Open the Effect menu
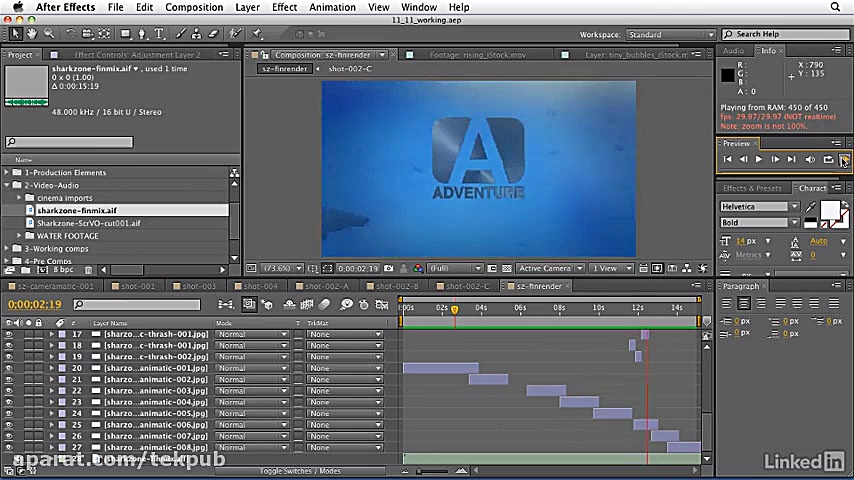This screenshot has height=480, width=854. (x=284, y=7)
